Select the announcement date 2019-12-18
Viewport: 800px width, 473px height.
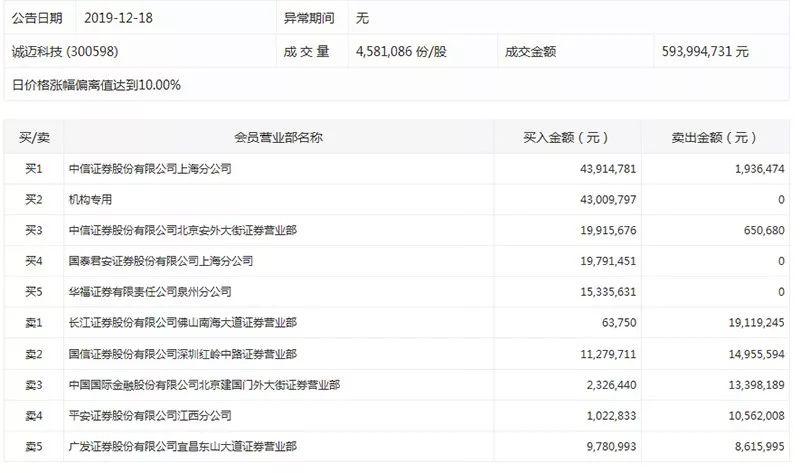click(x=118, y=18)
